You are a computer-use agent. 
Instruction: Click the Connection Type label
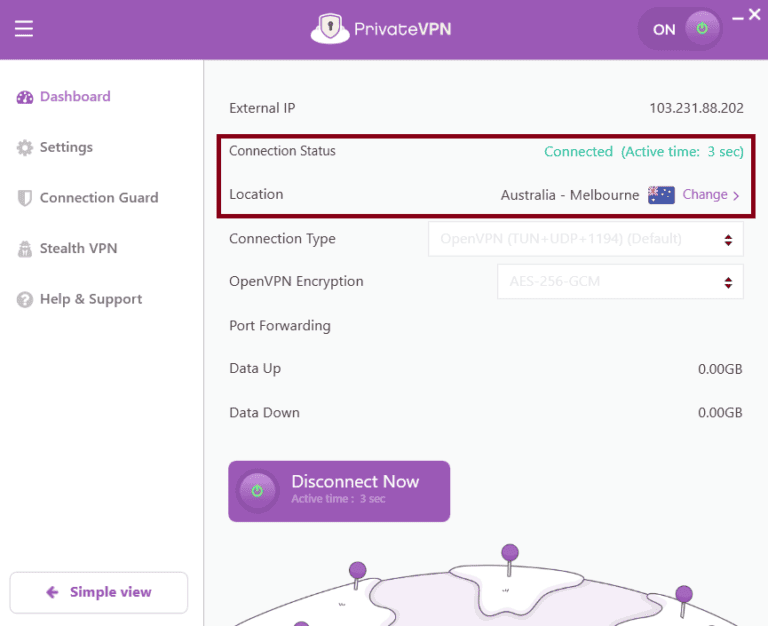(x=282, y=239)
